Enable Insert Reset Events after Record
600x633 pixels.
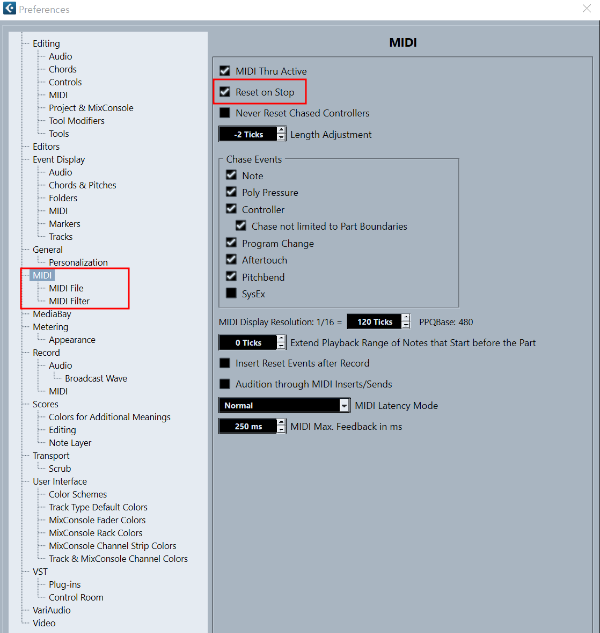224,363
